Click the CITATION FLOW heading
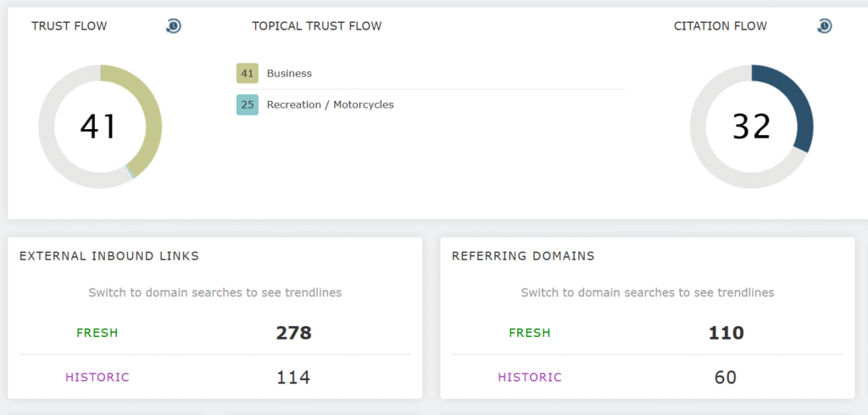The height and width of the screenshot is (415, 868). [720, 26]
